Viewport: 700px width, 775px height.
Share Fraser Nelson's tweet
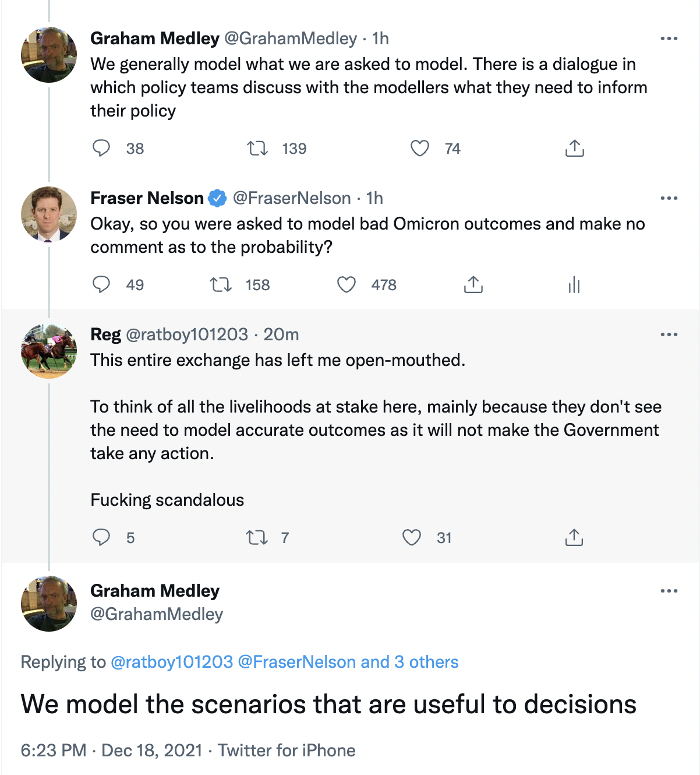point(473,284)
